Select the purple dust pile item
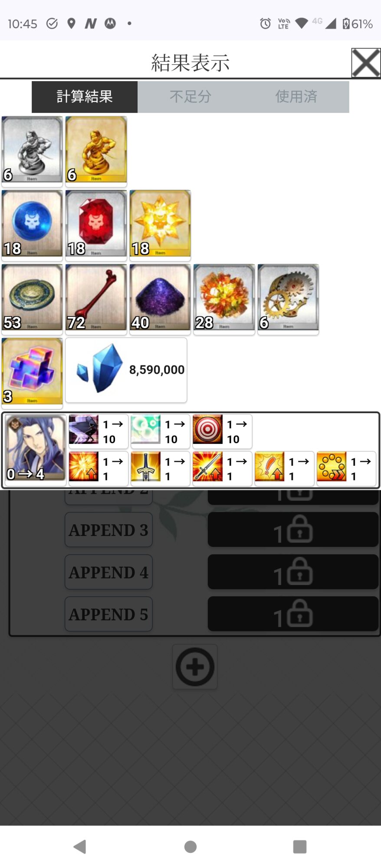The image size is (381, 868). [x=160, y=298]
